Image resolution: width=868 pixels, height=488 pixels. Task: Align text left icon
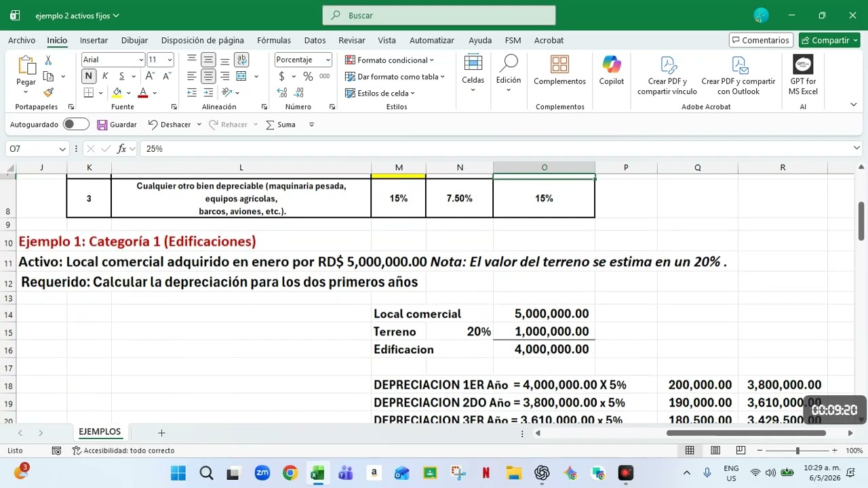192,76
